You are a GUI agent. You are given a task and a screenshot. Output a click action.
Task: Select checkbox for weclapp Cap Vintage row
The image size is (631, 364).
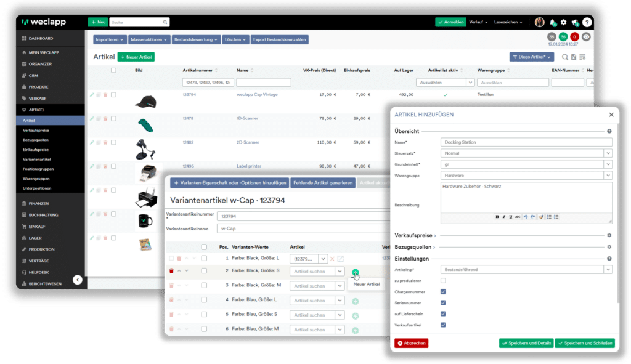113,95
